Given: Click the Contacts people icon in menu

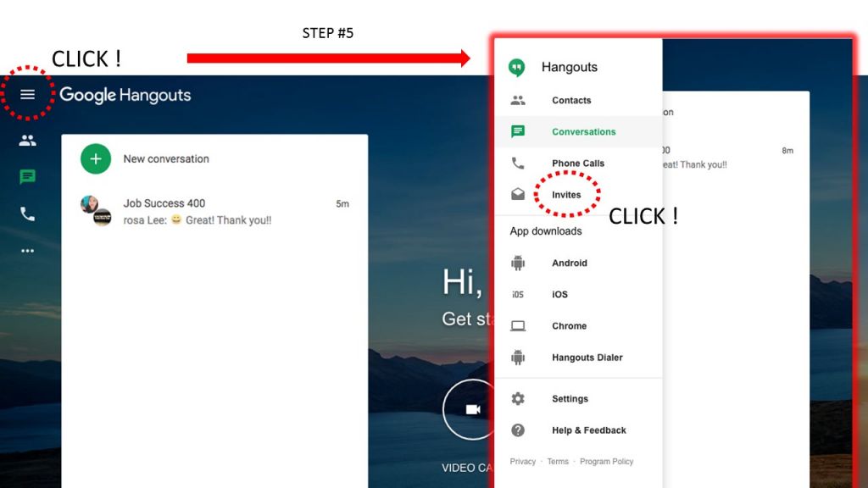Looking at the screenshot, I should (x=518, y=100).
